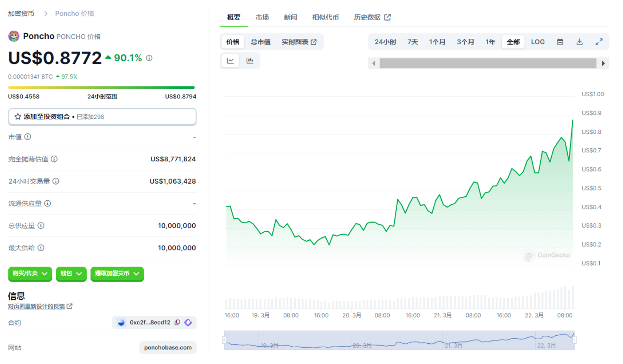
Task: Select the 全部 time range
Action: [x=513, y=42]
